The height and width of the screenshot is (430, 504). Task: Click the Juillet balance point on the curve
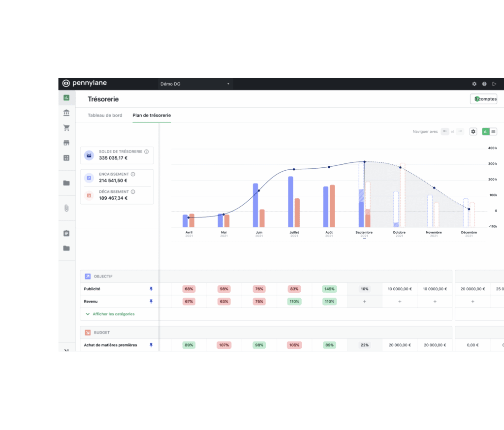(x=294, y=169)
